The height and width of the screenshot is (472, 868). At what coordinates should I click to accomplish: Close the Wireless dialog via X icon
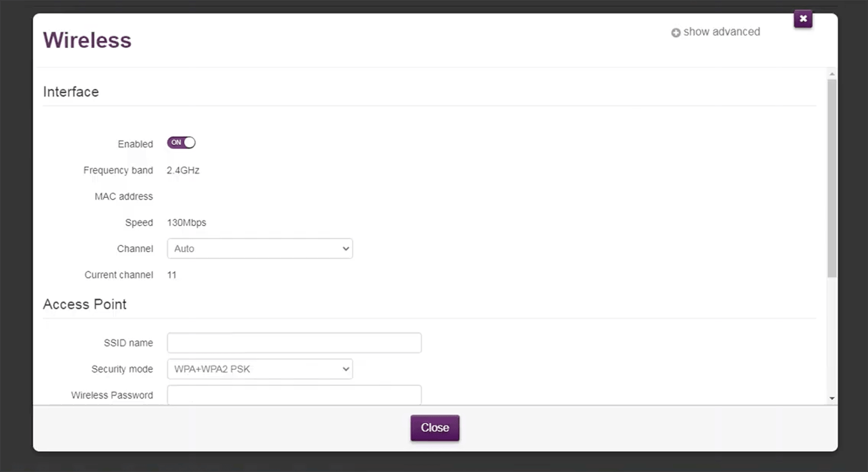point(803,19)
